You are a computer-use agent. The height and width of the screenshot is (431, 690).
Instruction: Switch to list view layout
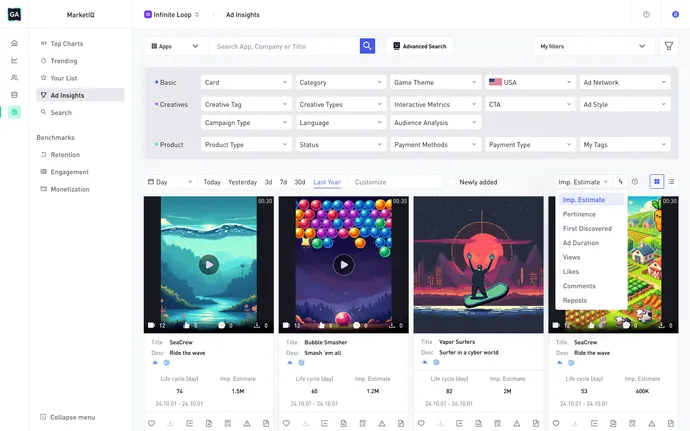[x=671, y=182]
